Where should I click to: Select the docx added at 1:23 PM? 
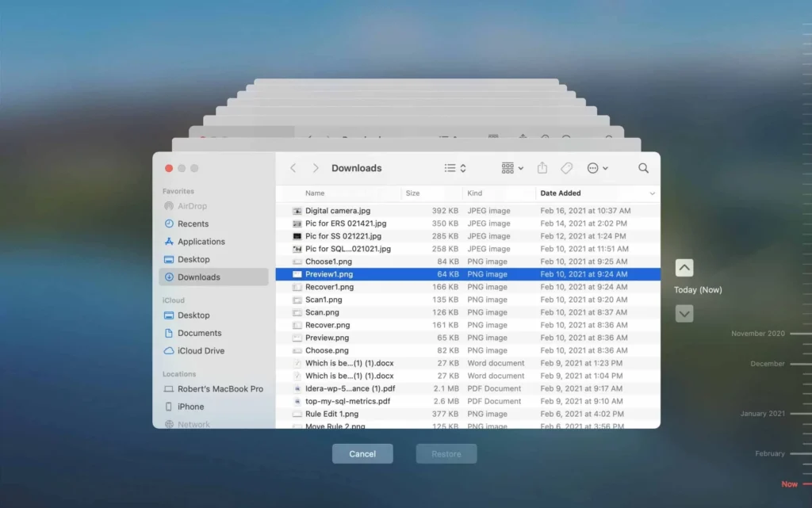(468, 363)
